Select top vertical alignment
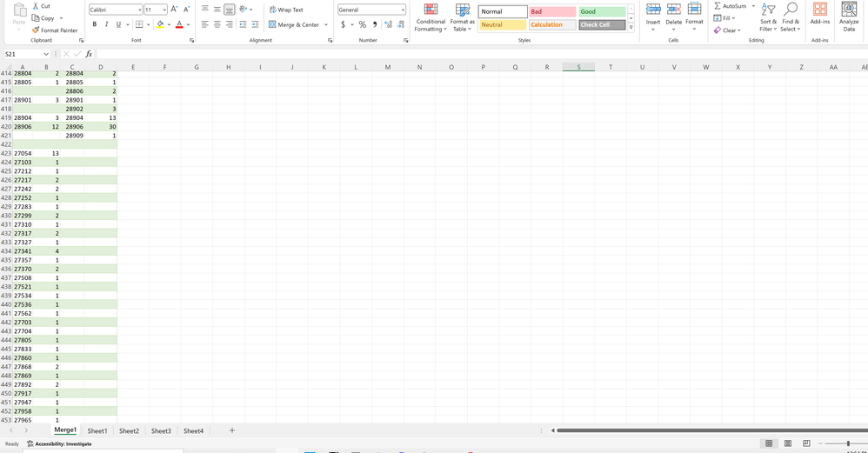The height and width of the screenshot is (453, 868). pyautogui.click(x=204, y=10)
